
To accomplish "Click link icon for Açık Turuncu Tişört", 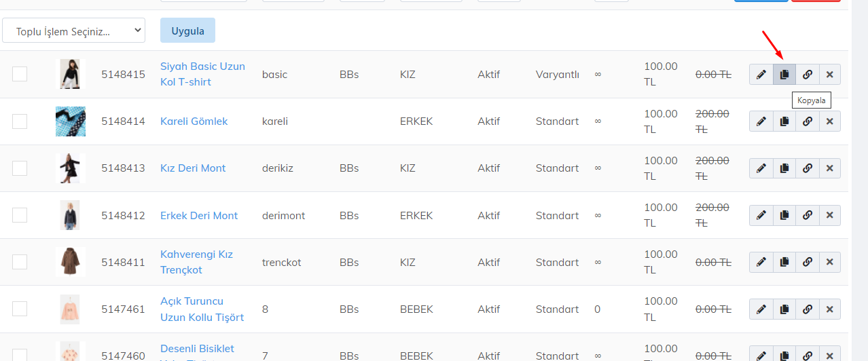I will pos(807,309).
